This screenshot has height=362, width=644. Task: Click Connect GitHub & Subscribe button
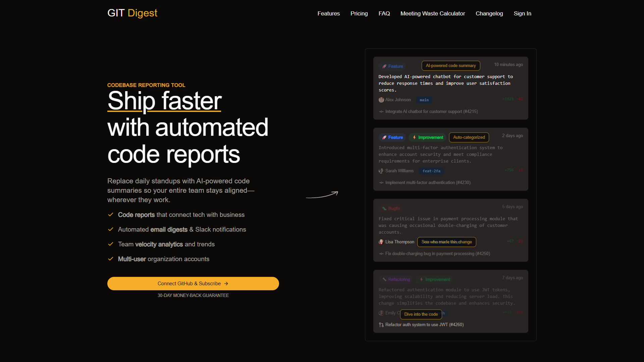tap(193, 284)
